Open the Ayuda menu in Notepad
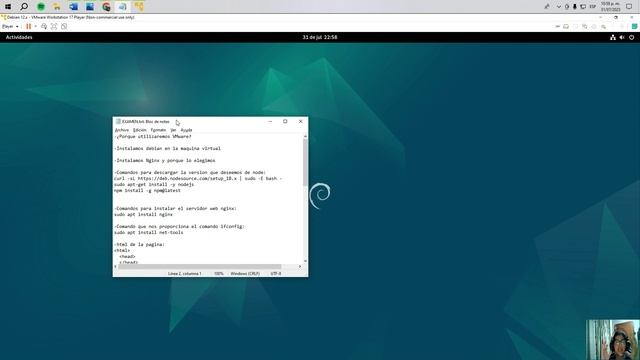640x360 pixels. (x=186, y=130)
